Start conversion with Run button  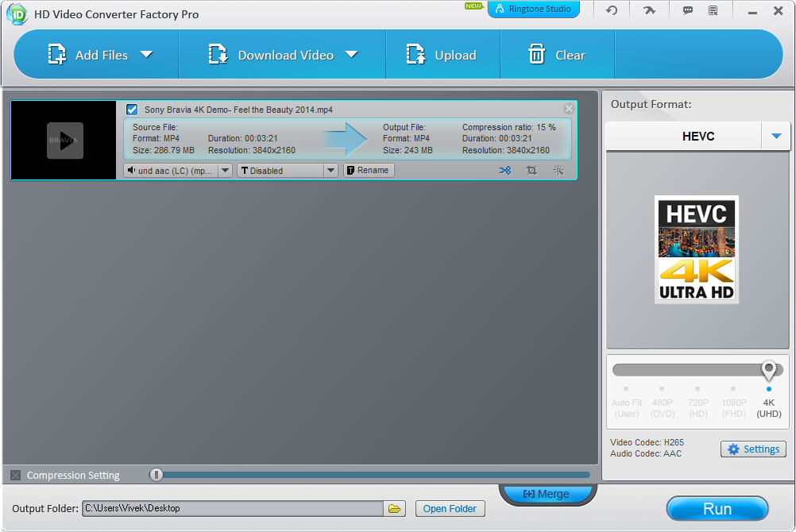pos(717,509)
